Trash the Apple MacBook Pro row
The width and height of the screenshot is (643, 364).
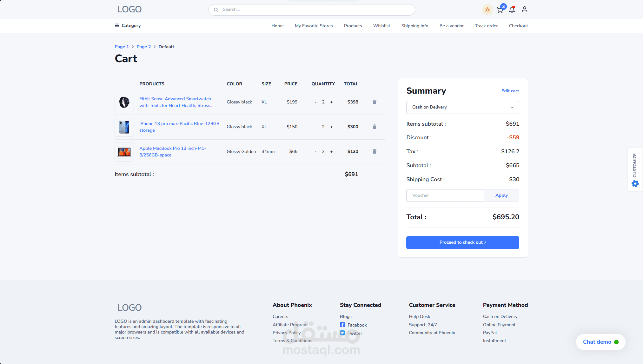(374, 151)
